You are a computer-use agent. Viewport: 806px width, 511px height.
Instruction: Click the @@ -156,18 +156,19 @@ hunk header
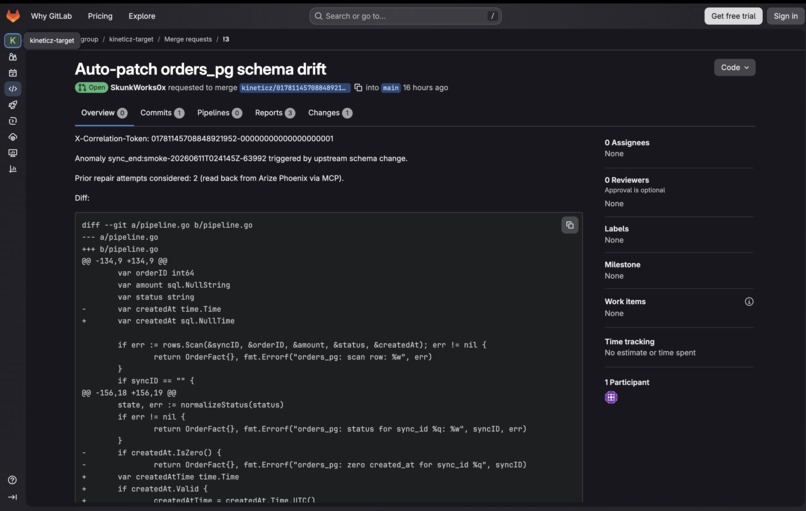click(x=129, y=393)
